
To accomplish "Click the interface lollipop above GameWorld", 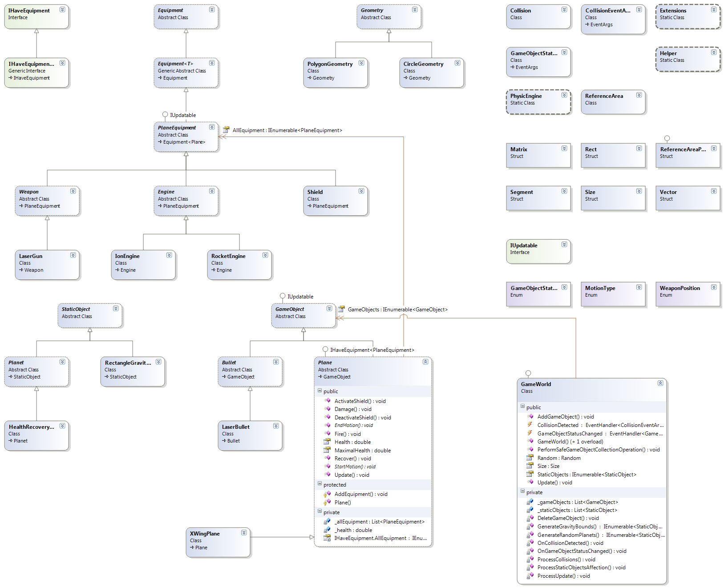I will tap(528, 373).
